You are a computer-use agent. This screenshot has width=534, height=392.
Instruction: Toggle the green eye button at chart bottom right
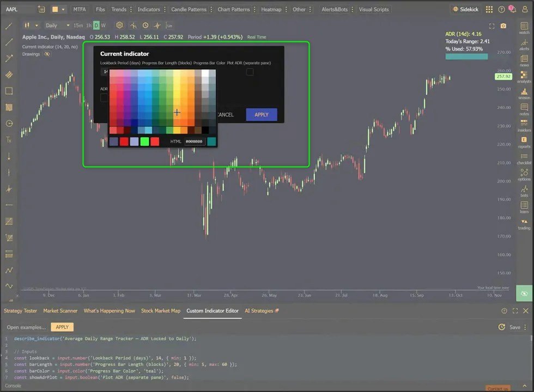[524, 293]
